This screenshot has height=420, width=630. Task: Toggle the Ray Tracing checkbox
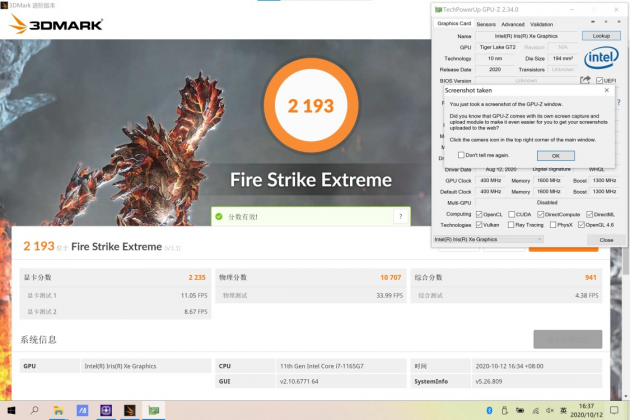pos(511,225)
